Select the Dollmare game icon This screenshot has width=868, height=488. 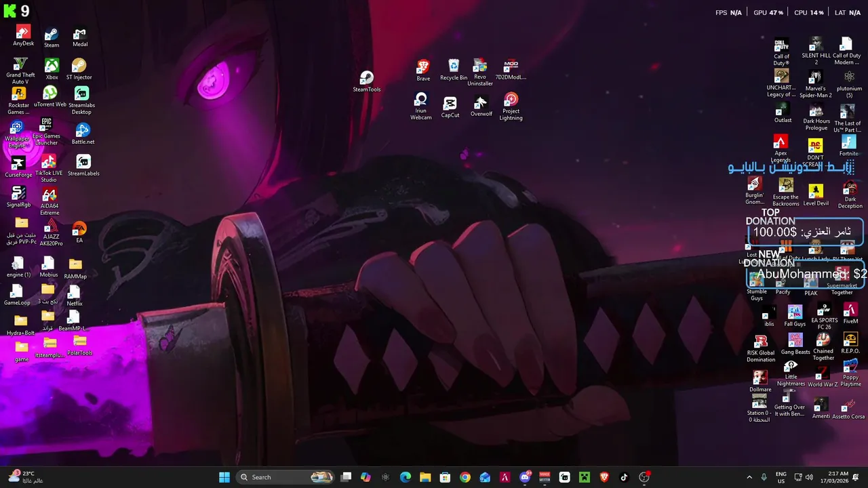760,382
